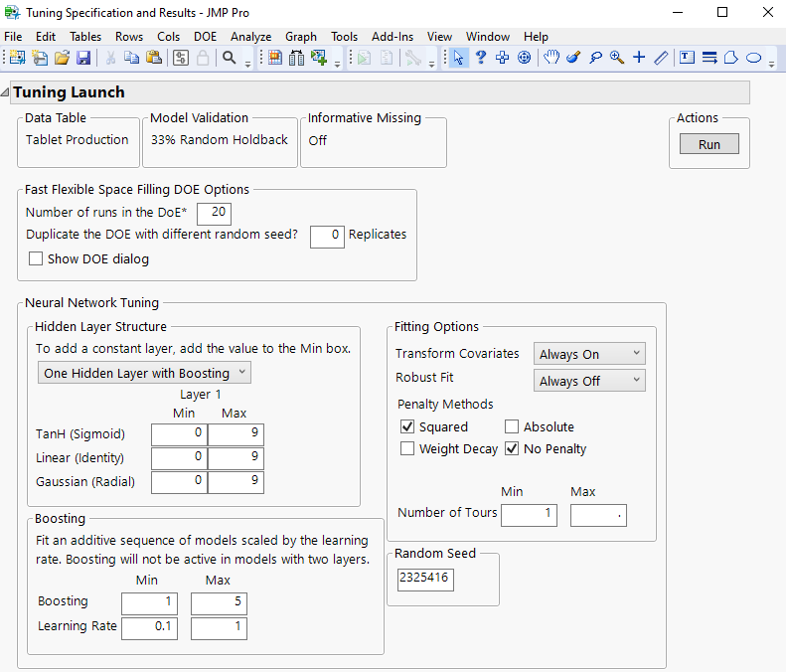Select the Lasso tool
The height and width of the screenshot is (672, 786).
click(x=595, y=58)
